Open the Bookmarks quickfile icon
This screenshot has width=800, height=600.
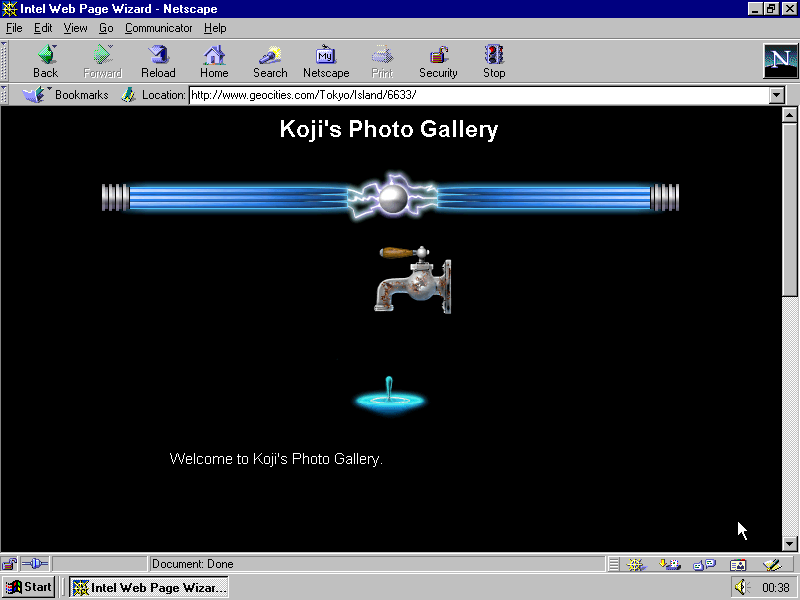pyautogui.click(x=34, y=94)
